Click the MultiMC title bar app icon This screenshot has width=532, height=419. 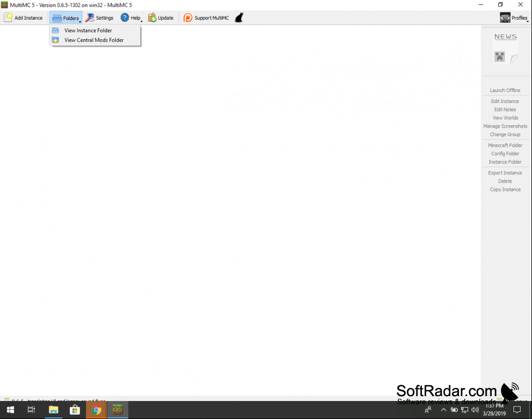tap(4, 5)
